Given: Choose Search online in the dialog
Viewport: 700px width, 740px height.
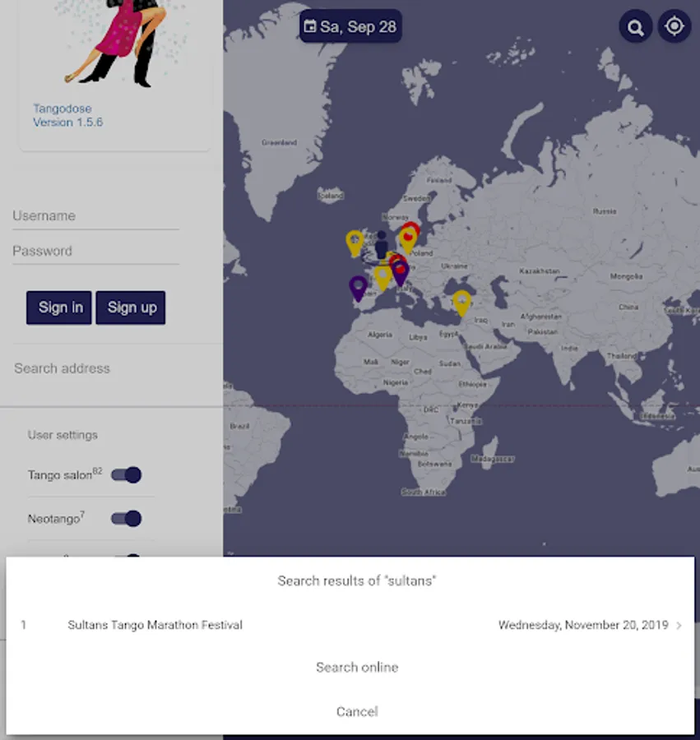Looking at the screenshot, I should [357, 668].
